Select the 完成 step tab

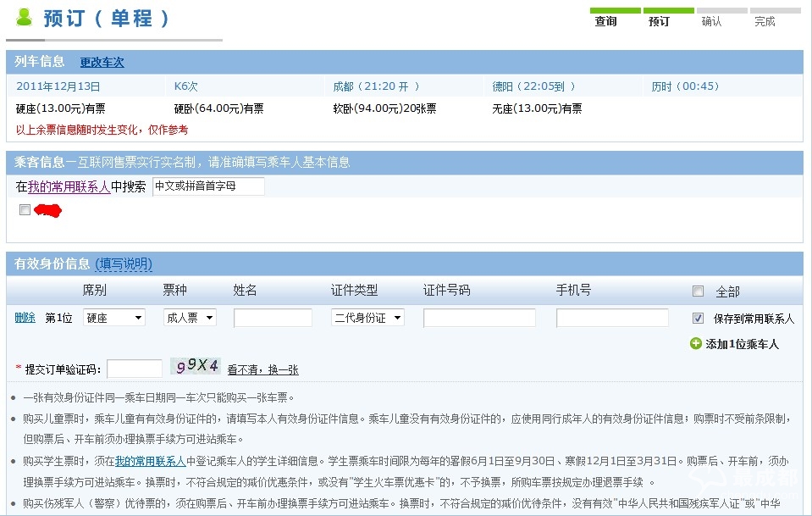765,21
